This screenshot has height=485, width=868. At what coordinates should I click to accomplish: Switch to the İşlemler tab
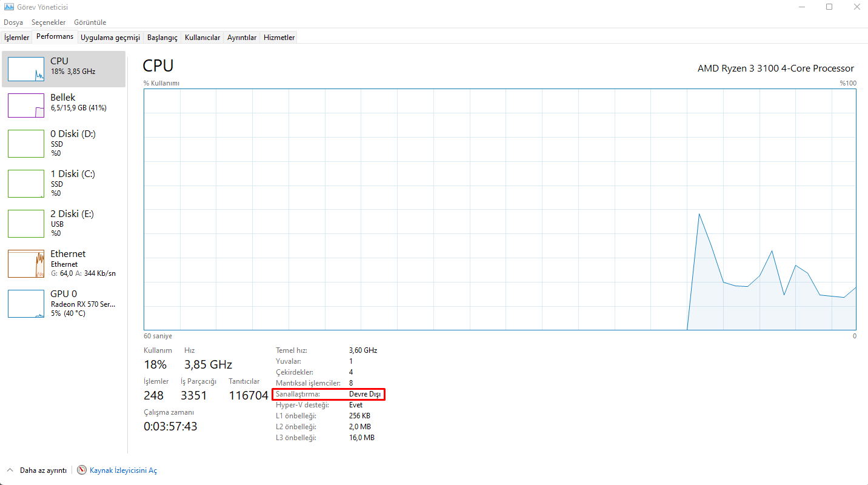pos(17,38)
